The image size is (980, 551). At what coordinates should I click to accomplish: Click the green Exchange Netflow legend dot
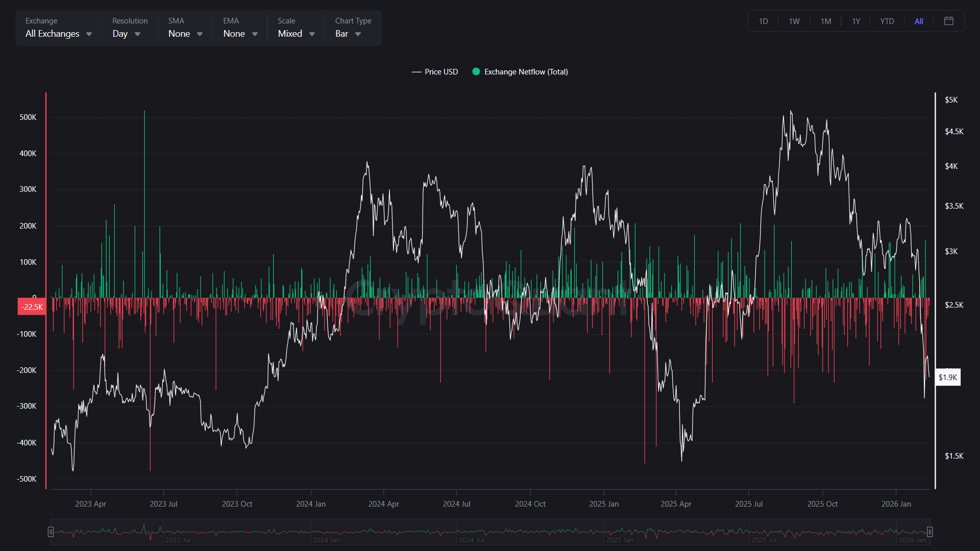tap(476, 72)
